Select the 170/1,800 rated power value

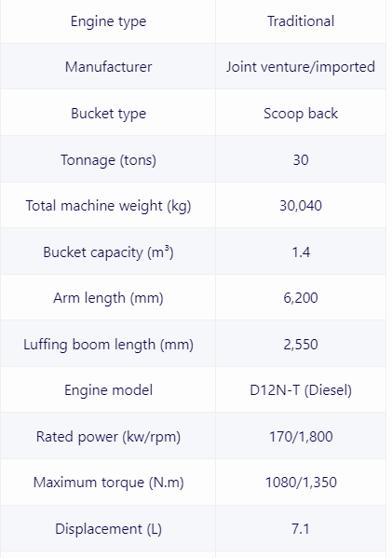click(301, 436)
